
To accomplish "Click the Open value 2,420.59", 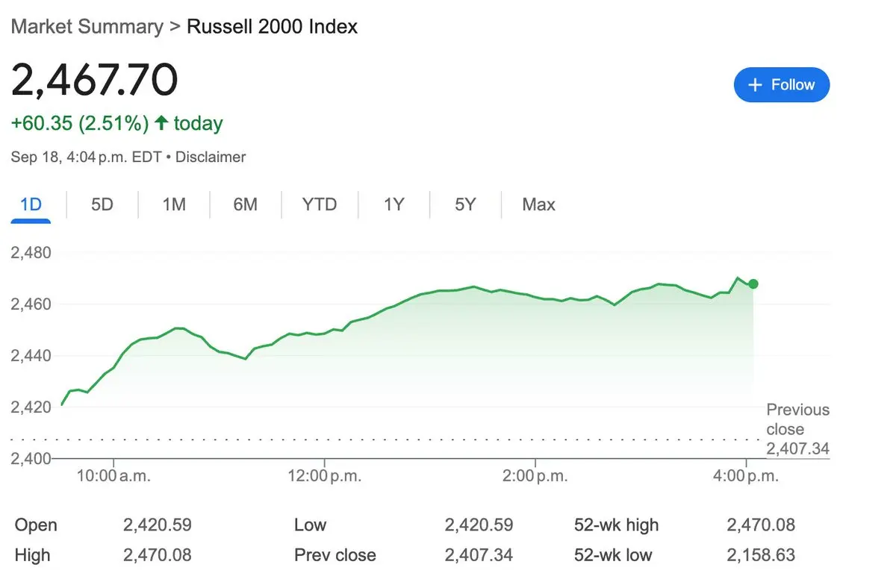I will [157, 525].
